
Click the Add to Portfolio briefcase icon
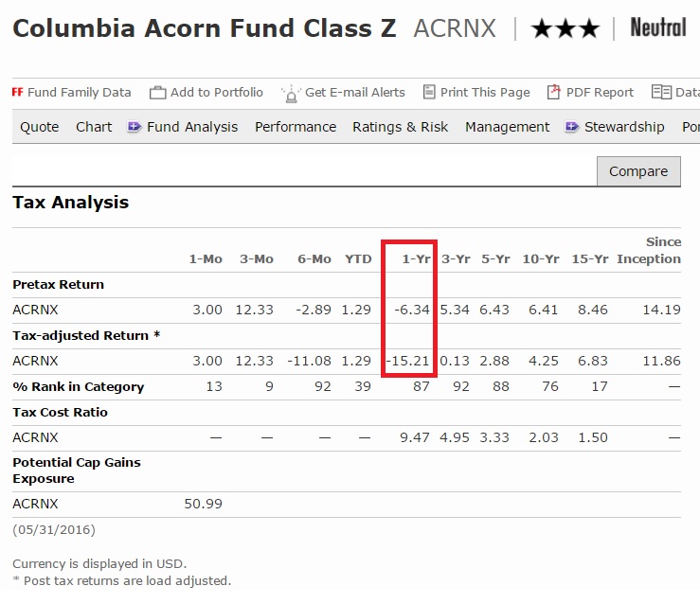[157, 92]
